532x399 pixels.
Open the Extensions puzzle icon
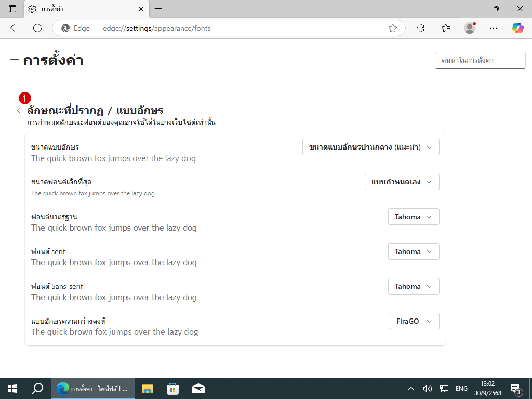pyautogui.click(x=421, y=28)
